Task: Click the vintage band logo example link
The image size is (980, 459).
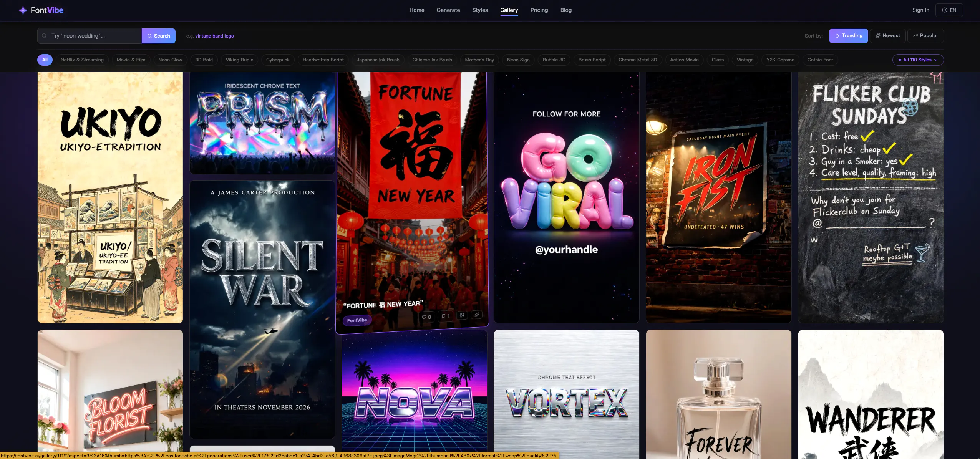Action: click(214, 36)
